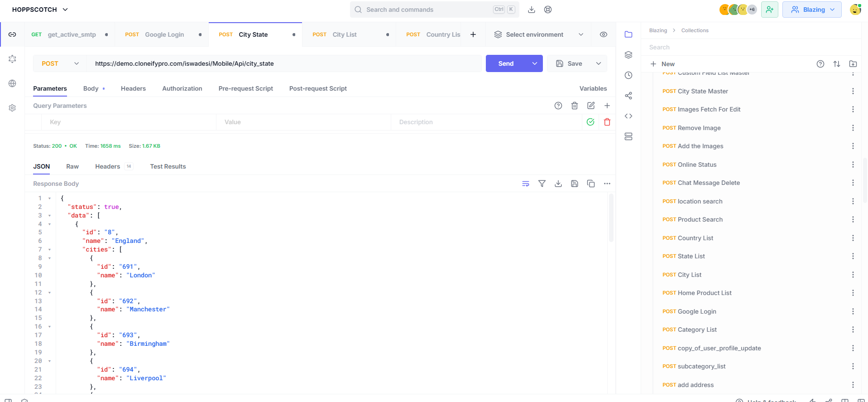This screenshot has height=402, width=868.
Task: Copy the response body to clipboard
Action: 591,184
